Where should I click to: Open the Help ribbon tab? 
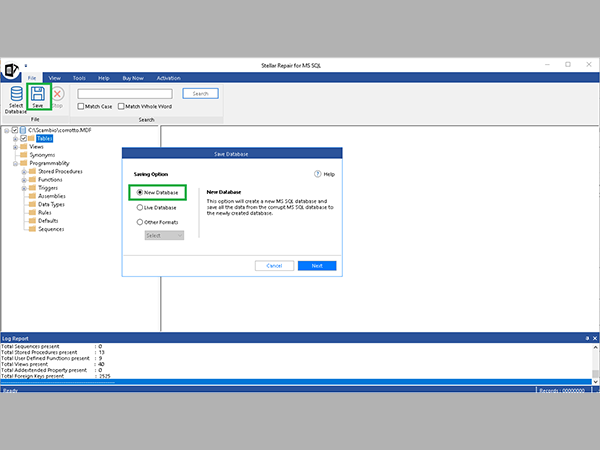pyautogui.click(x=104, y=78)
